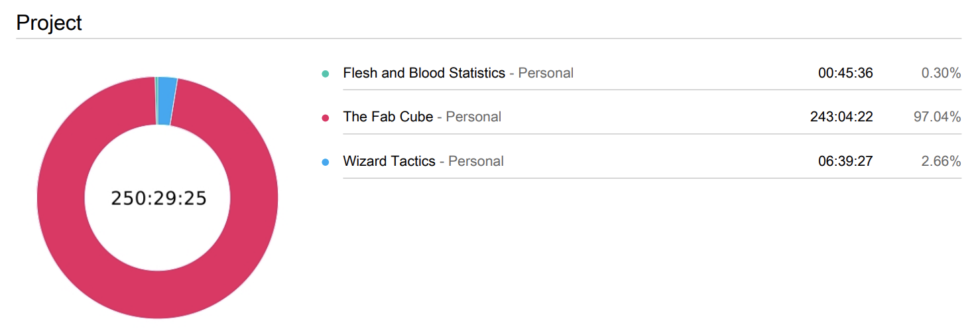Click the thin green donut chart slice
980x329 pixels.
[156, 101]
